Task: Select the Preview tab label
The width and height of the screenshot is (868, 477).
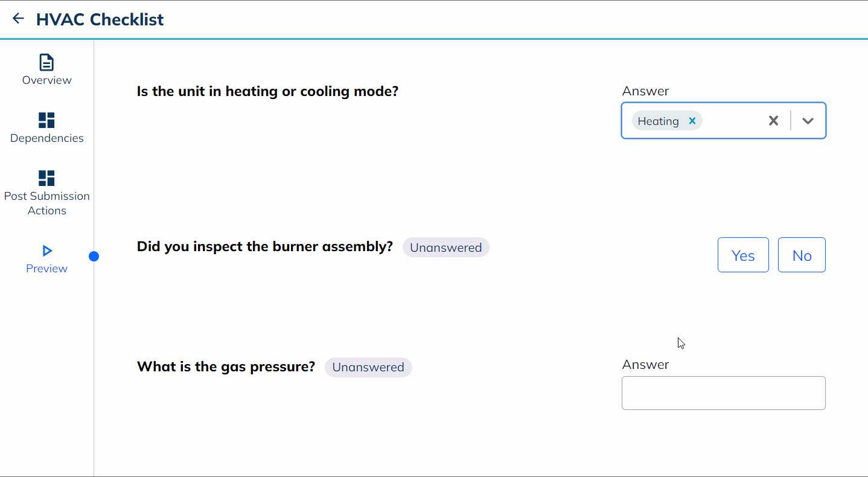Action: [x=46, y=269]
